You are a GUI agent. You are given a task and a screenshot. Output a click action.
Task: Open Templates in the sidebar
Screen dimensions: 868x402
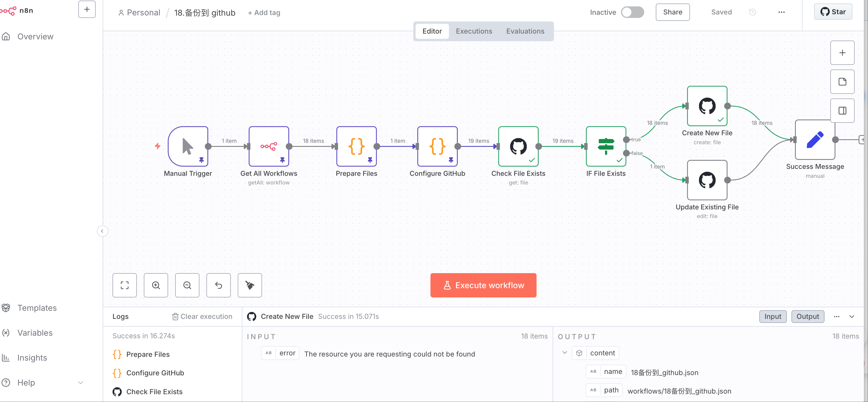(x=37, y=308)
